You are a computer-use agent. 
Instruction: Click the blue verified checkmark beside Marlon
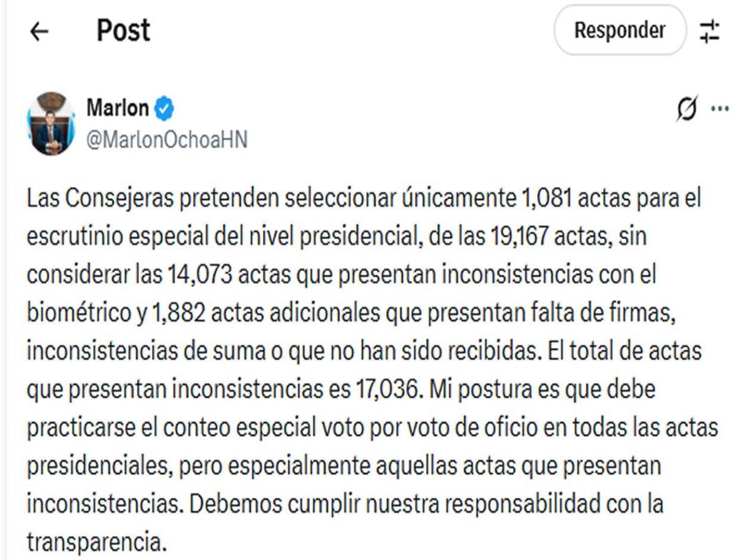click(164, 107)
